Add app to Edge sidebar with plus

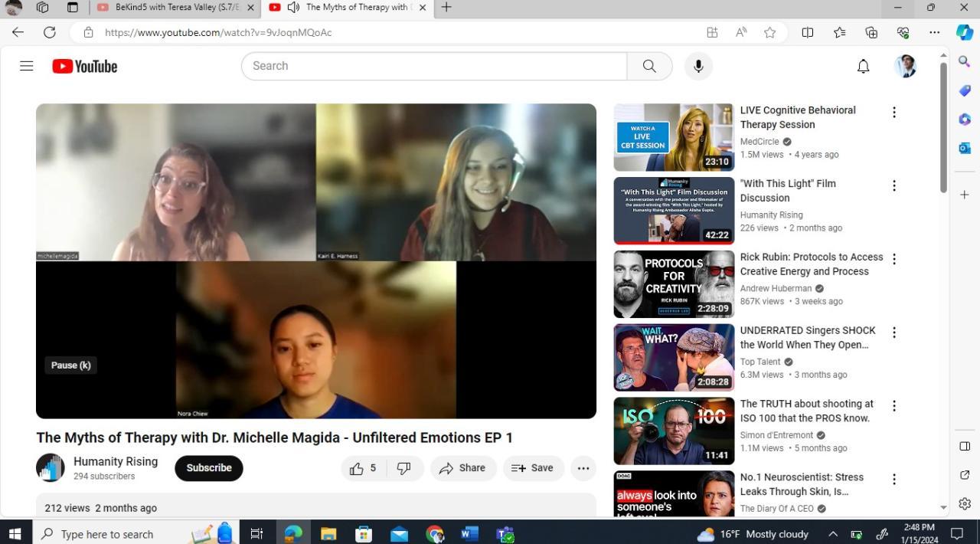965,195
